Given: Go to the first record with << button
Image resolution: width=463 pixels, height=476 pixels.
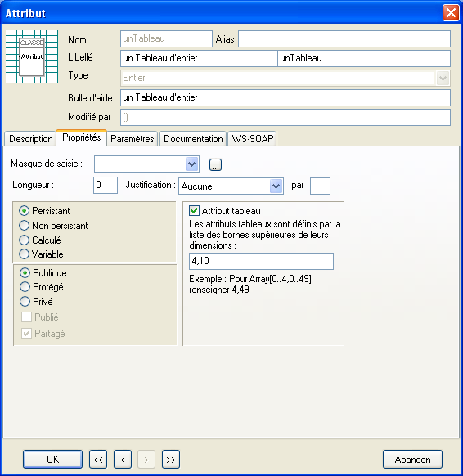Looking at the screenshot, I should click(98, 460).
